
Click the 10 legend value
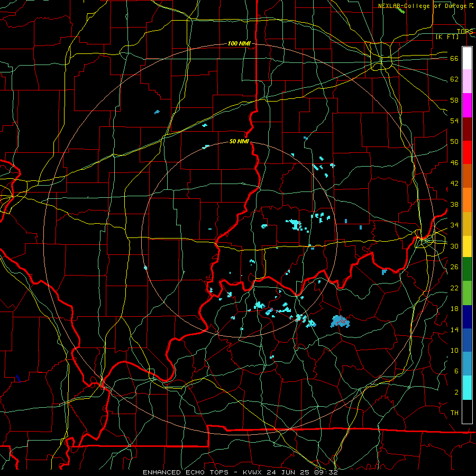pos(454,350)
